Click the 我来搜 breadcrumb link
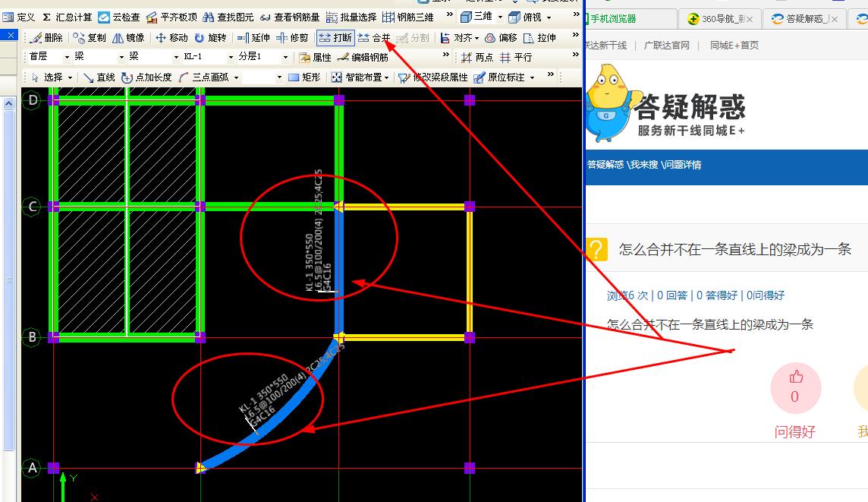 [644, 165]
